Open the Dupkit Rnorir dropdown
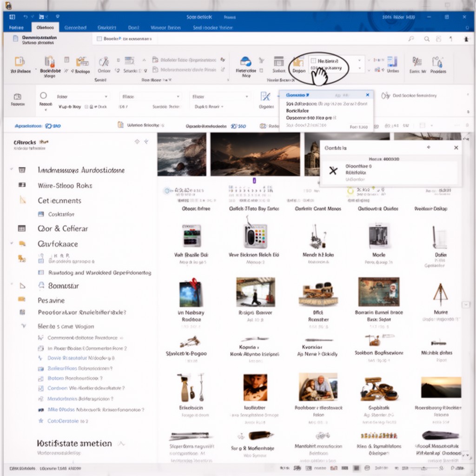 pos(209,106)
